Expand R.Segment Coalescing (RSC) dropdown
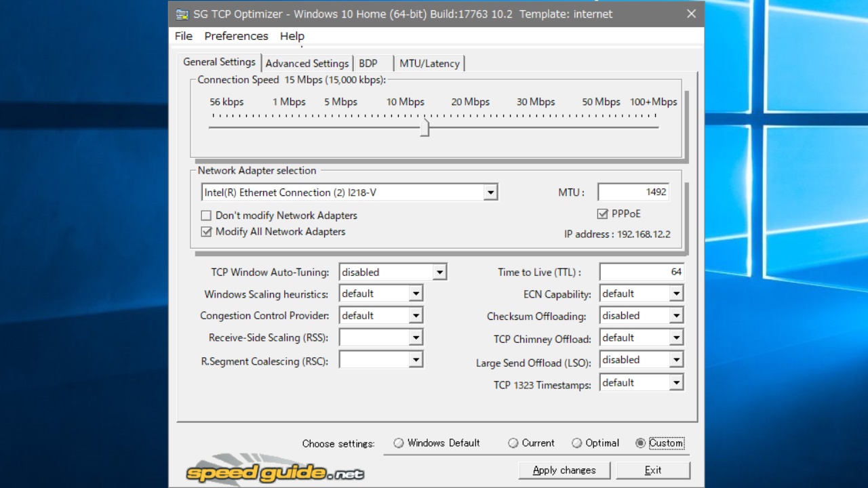Image resolution: width=868 pixels, height=488 pixels. (x=416, y=359)
